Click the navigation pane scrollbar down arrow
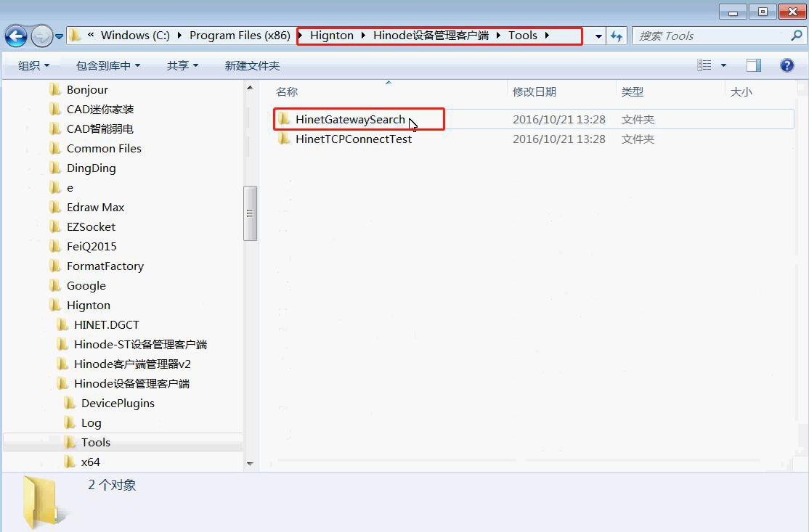Viewport: 809px width, 532px height. pyautogui.click(x=250, y=463)
